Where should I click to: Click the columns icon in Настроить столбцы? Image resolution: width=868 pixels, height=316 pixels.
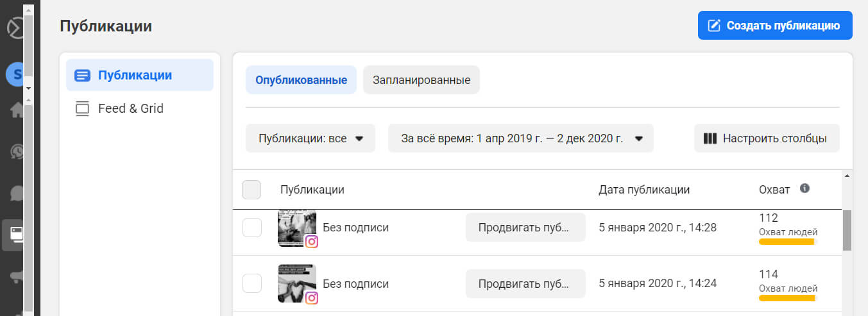710,138
